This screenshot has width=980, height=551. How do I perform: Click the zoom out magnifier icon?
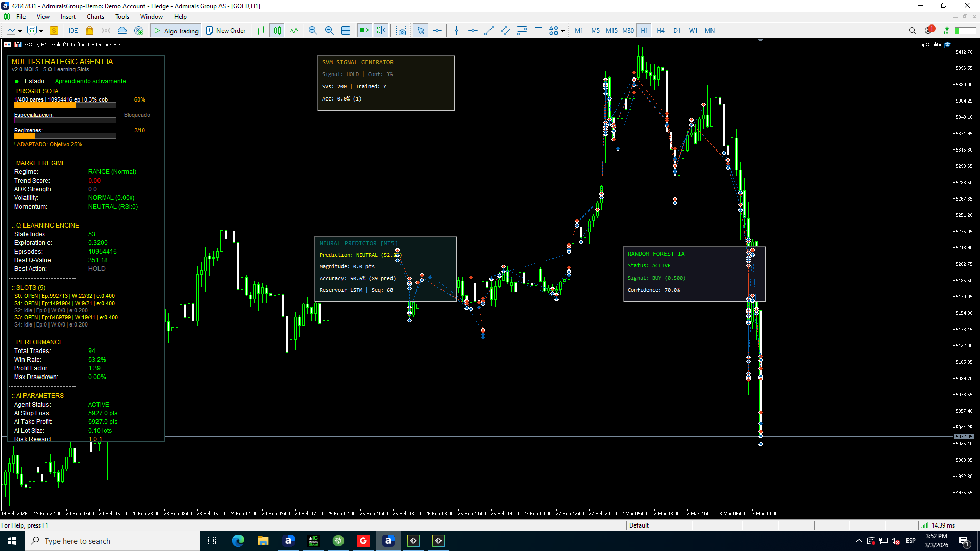click(x=329, y=31)
